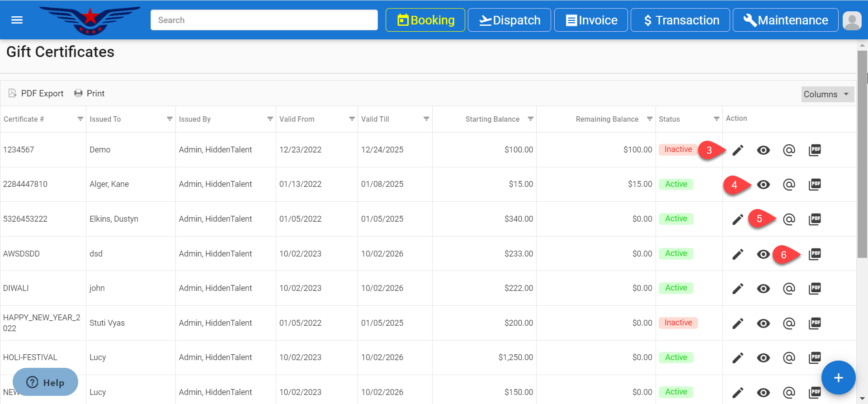Open the Maintenance menu
The width and height of the screenshot is (868, 404).
(x=785, y=20)
